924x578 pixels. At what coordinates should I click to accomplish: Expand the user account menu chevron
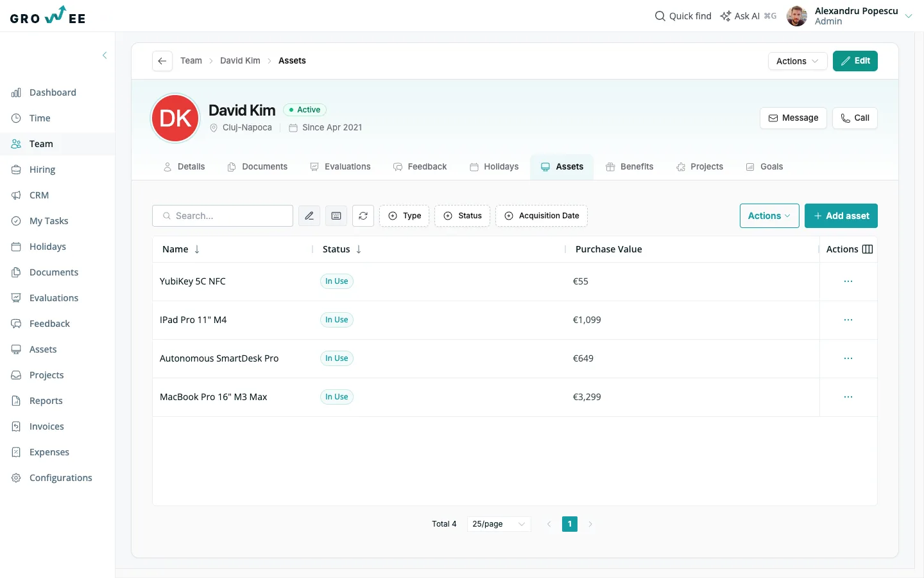click(909, 16)
